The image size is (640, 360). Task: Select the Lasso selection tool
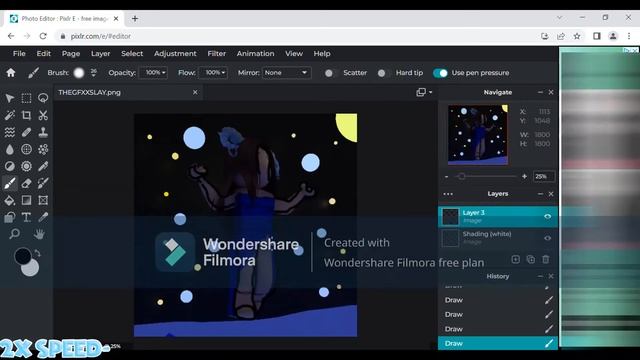point(43,98)
